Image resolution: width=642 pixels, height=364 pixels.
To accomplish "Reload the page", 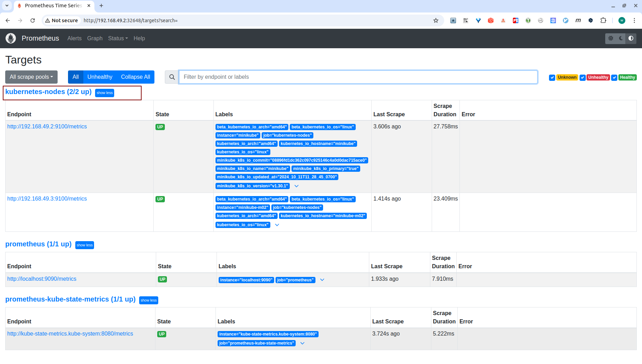I will (33, 20).
